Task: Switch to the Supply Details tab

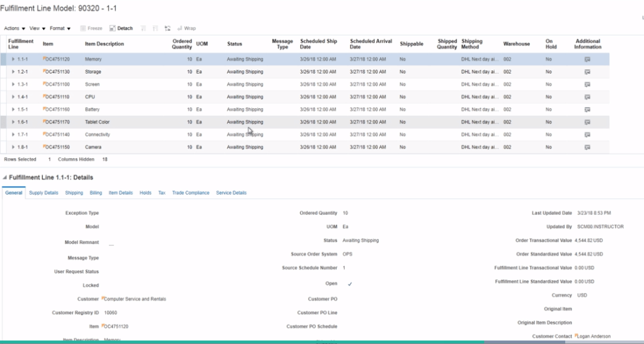Action: coord(43,193)
